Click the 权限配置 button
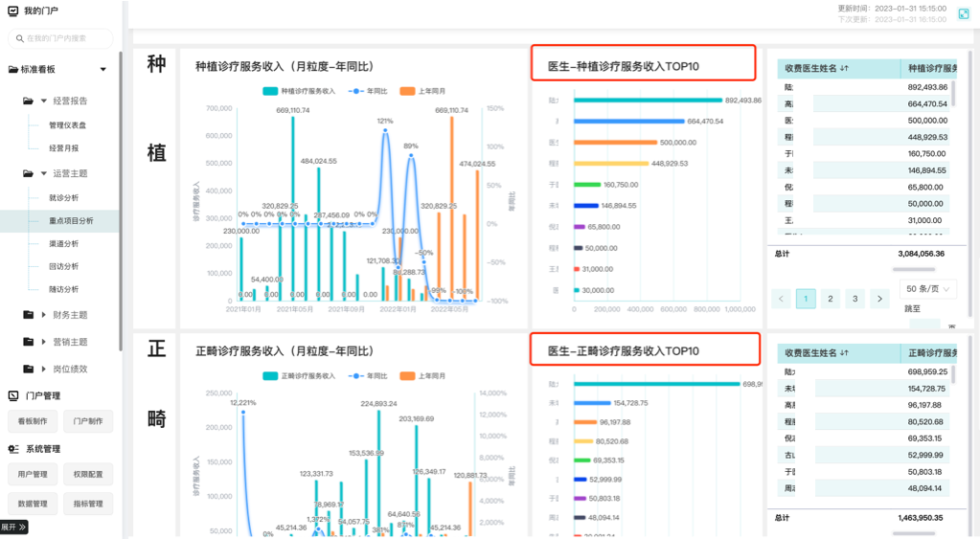Image resolution: width=980 pixels, height=539 pixels. [x=88, y=474]
